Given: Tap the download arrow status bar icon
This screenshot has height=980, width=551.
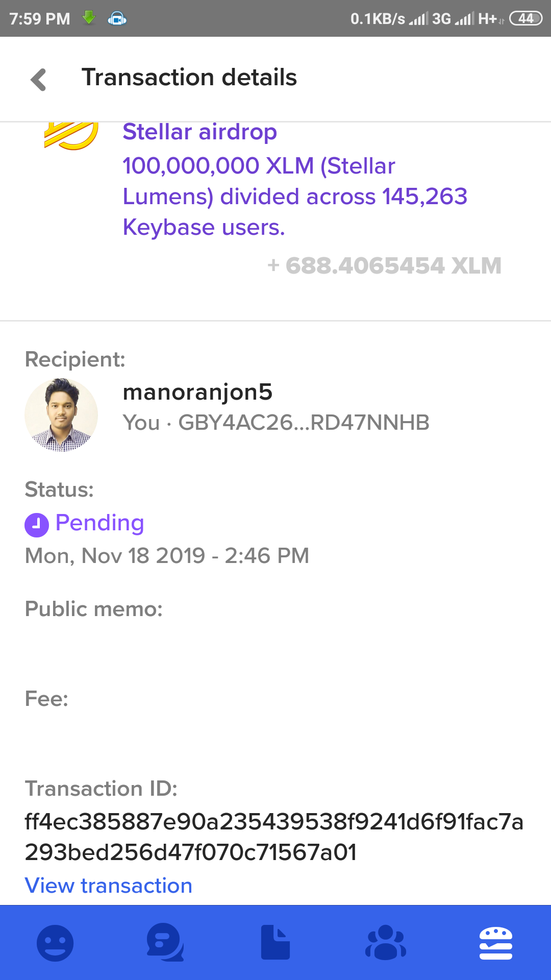Looking at the screenshot, I should click(x=89, y=18).
